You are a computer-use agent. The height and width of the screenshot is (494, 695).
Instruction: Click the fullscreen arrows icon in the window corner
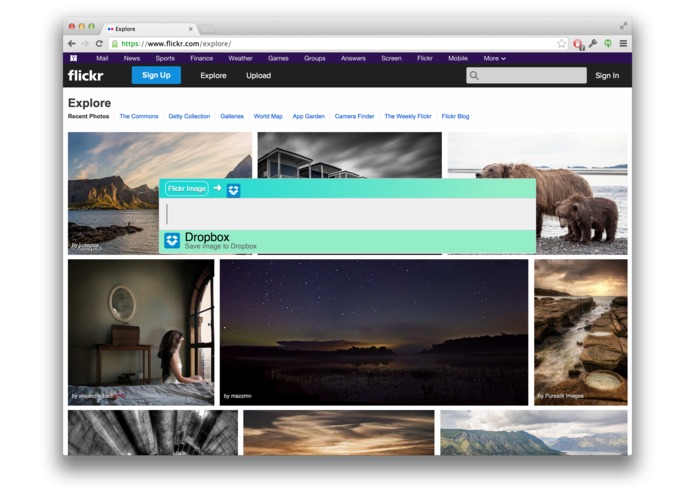623,26
